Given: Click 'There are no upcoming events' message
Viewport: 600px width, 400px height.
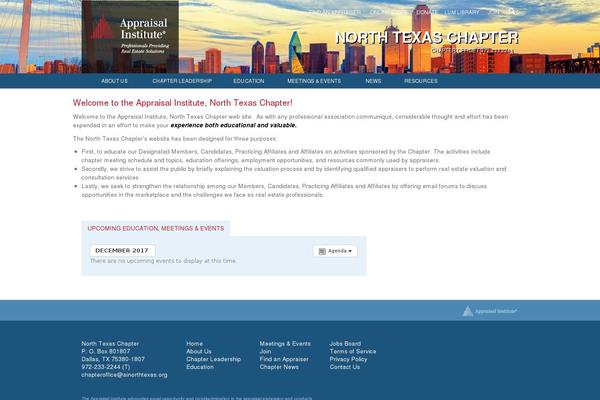Looking at the screenshot, I should point(163,261).
